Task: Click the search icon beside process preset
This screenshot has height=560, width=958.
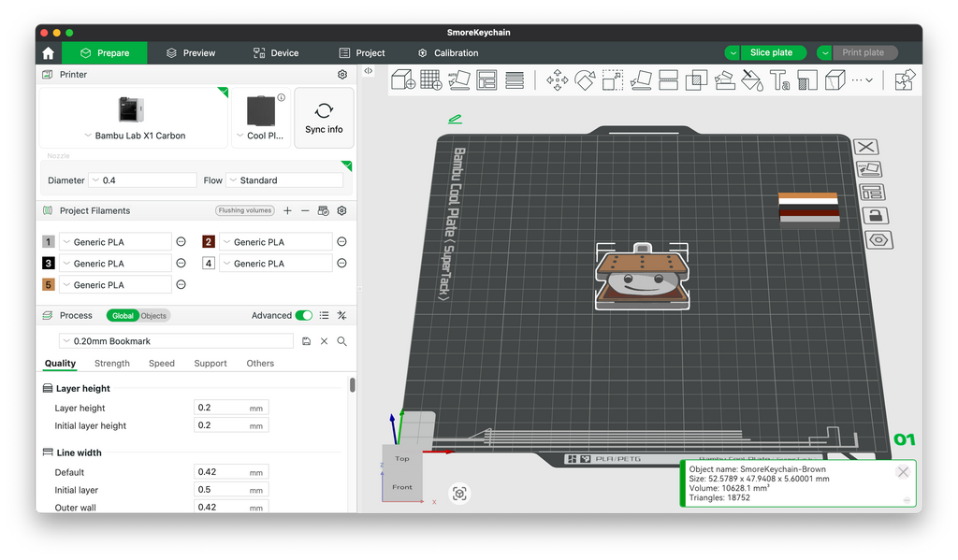Action: pos(342,341)
